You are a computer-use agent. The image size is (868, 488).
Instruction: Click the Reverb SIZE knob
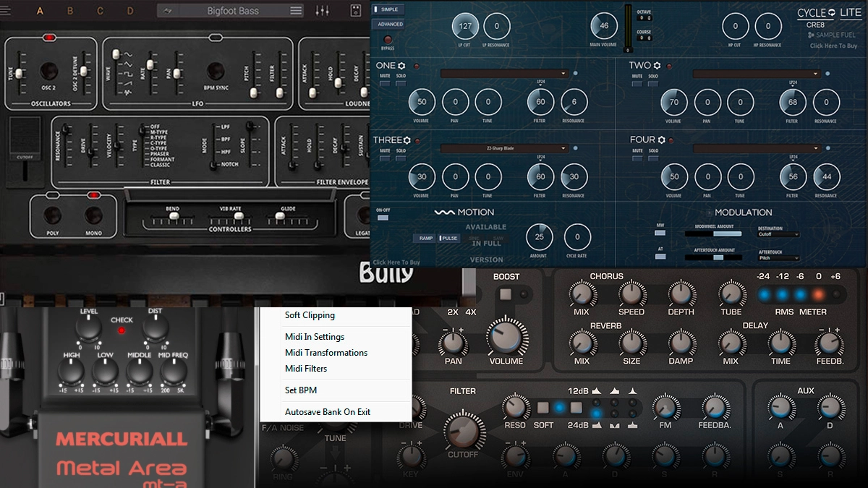[x=631, y=343]
